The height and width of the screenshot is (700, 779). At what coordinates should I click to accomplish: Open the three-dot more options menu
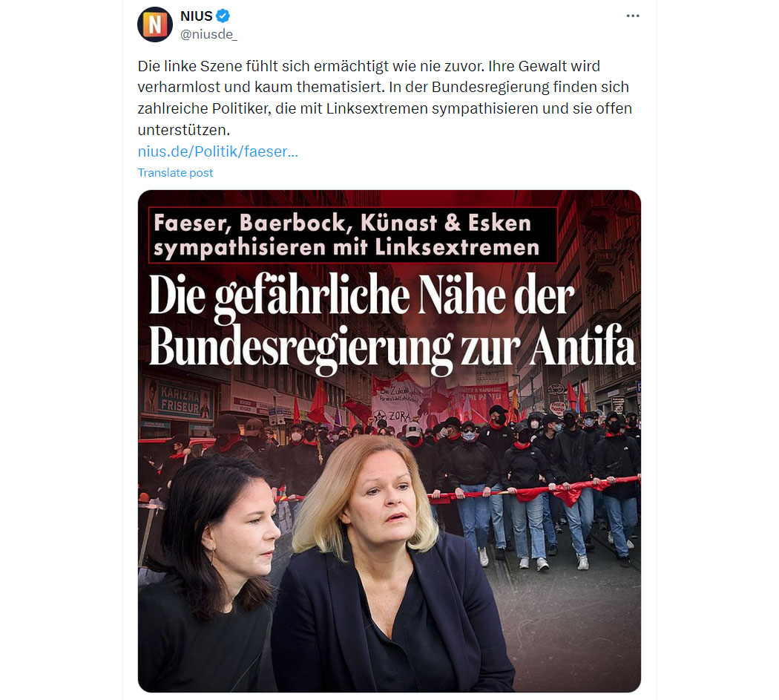point(632,16)
